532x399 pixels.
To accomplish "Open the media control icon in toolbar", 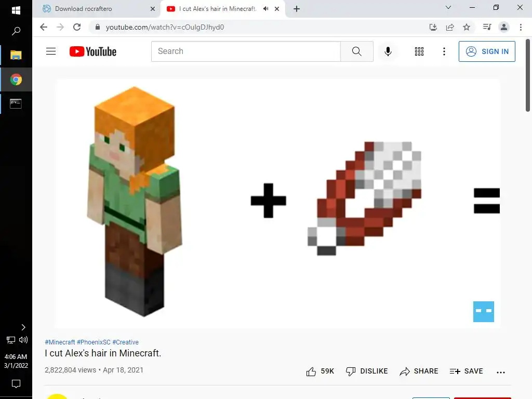I will click(x=487, y=27).
